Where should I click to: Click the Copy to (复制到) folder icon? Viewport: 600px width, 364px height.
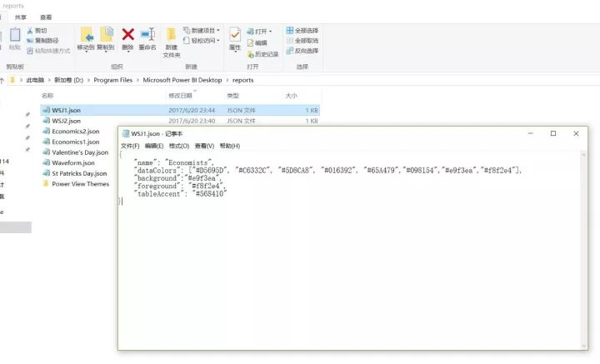point(107,35)
